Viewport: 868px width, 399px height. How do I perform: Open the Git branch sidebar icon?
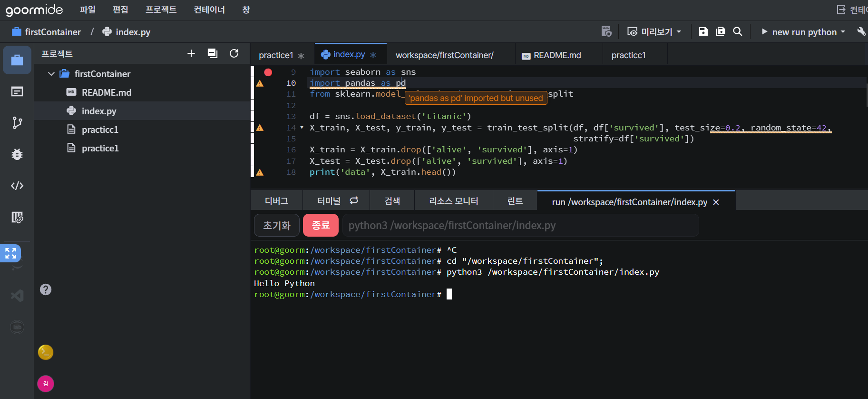click(x=17, y=123)
